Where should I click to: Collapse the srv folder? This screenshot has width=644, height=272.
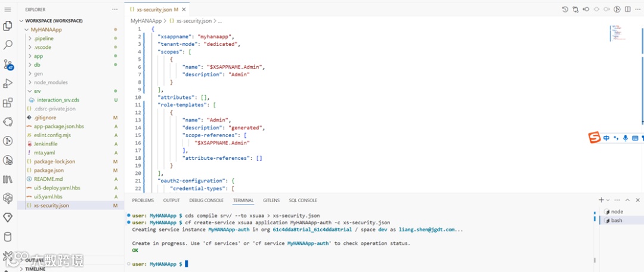click(37, 91)
